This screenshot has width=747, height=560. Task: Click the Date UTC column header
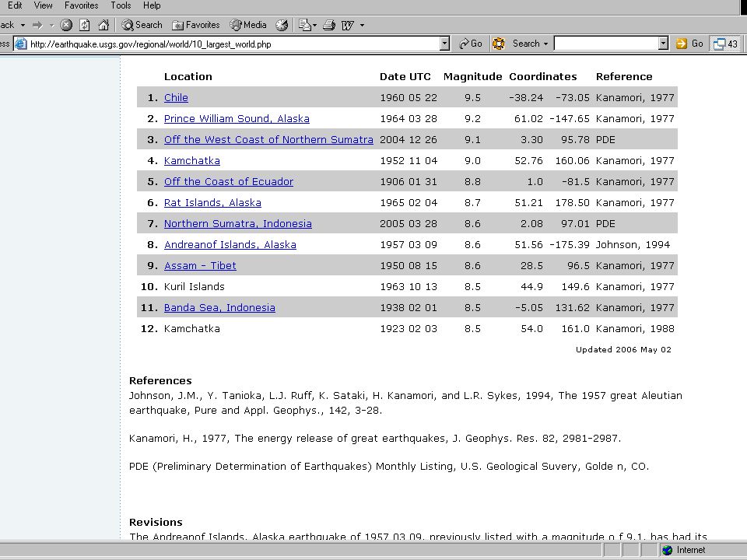click(405, 77)
